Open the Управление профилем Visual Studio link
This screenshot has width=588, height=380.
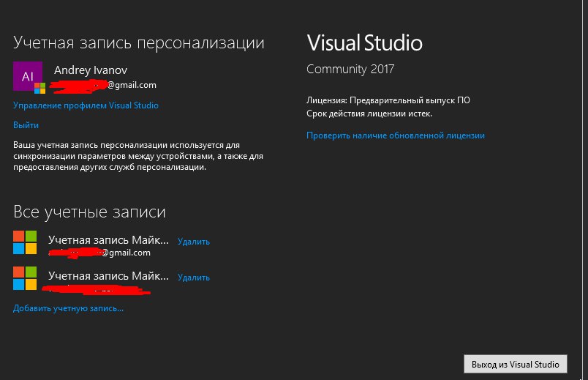(x=86, y=105)
